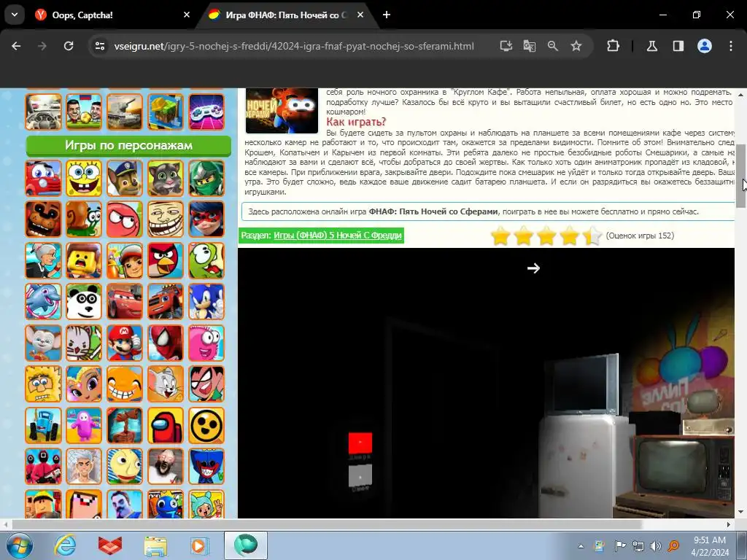Launch Internet Explorer from the taskbar
747x560 pixels.
pos(65,545)
